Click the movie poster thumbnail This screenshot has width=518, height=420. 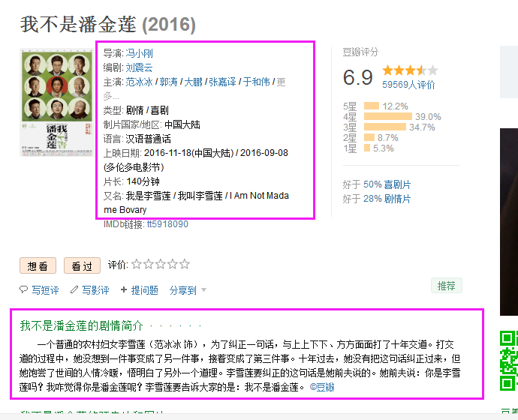[x=56, y=102]
